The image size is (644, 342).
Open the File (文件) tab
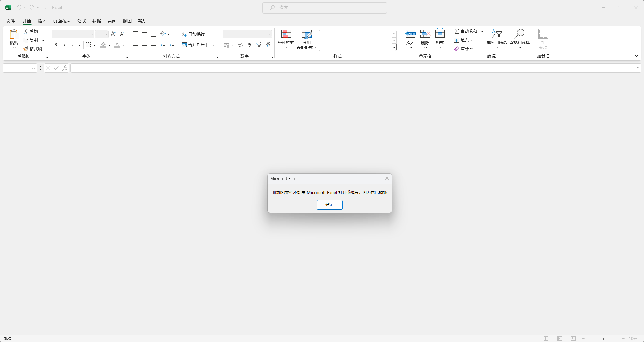point(10,21)
